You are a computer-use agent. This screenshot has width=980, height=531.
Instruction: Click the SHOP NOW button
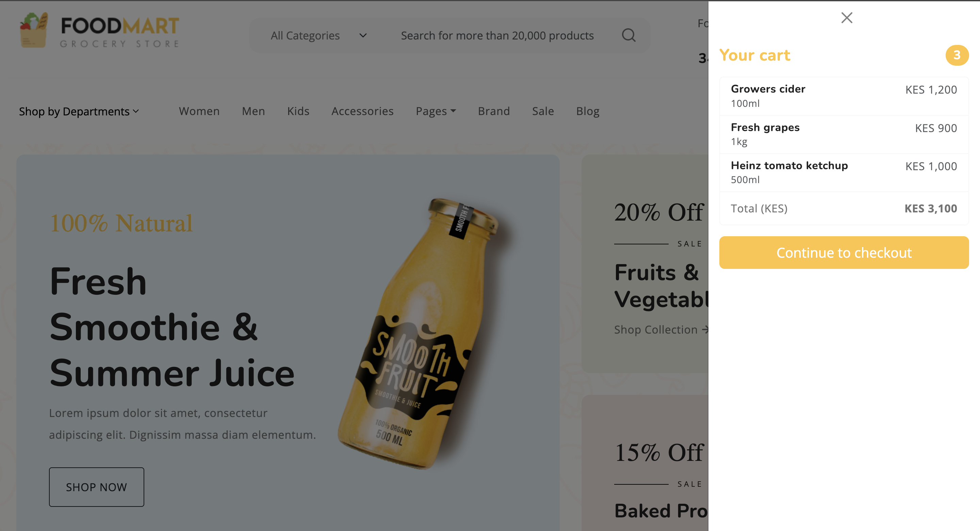[x=96, y=487]
